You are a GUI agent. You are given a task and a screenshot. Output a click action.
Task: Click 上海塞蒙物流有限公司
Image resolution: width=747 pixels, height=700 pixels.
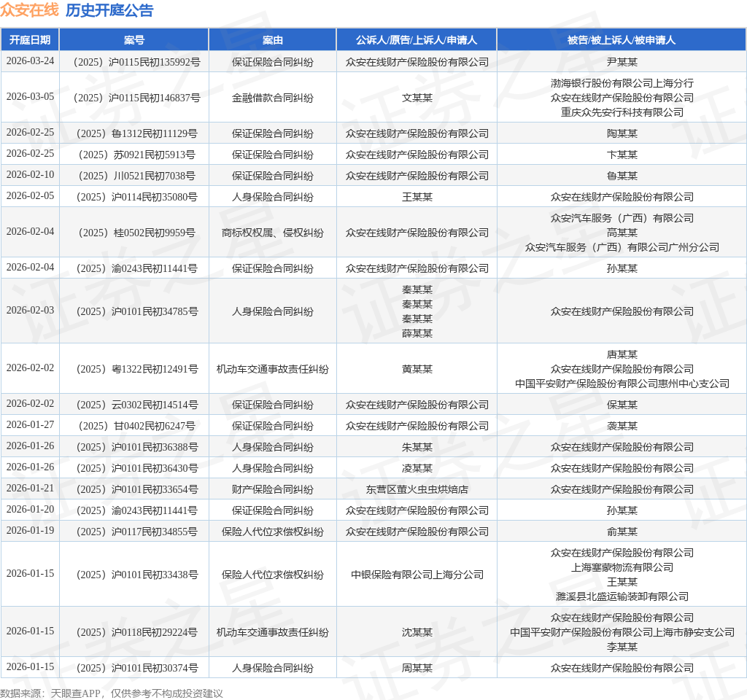pos(622,567)
